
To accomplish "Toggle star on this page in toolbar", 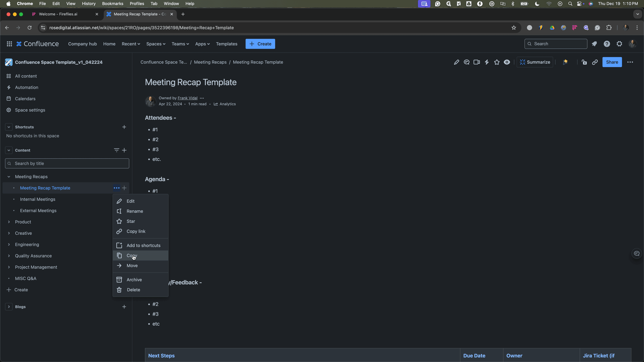I will pos(497,62).
